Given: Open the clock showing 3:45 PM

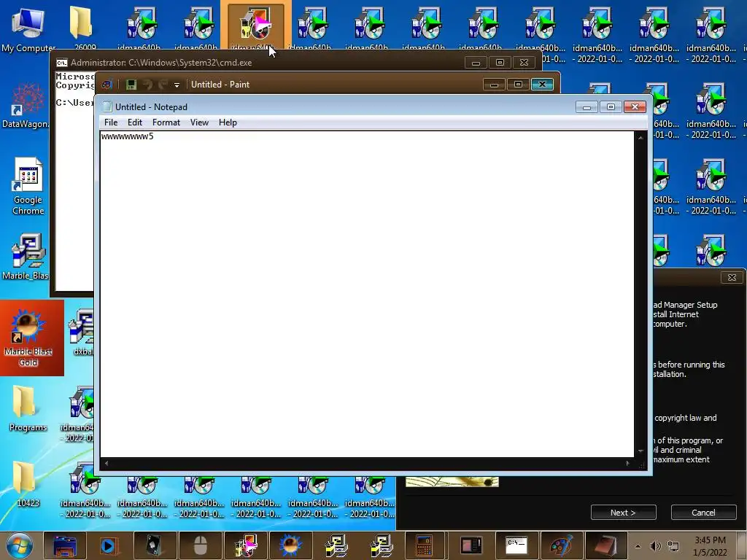Looking at the screenshot, I should 710,546.
